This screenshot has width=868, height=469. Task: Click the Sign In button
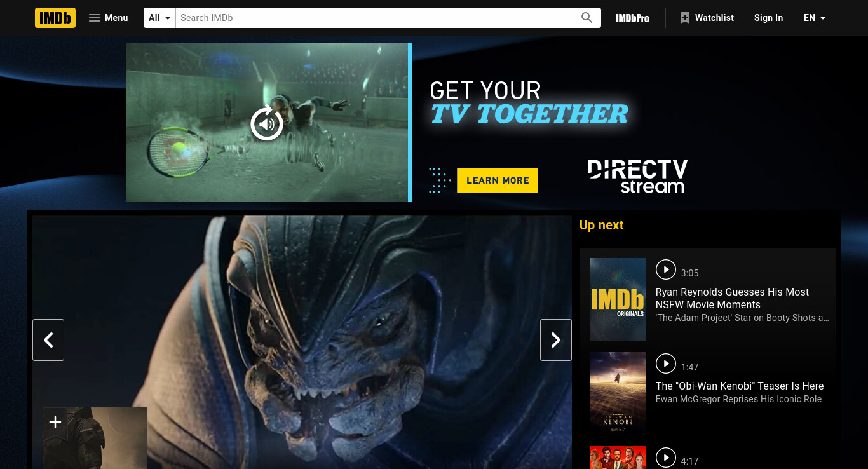coord(768,18)
